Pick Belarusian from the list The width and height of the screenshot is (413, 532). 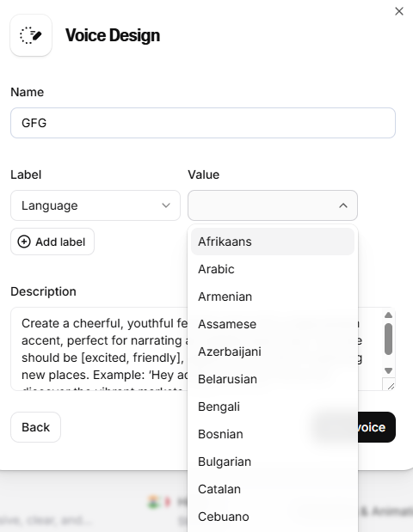click(273, 379)
